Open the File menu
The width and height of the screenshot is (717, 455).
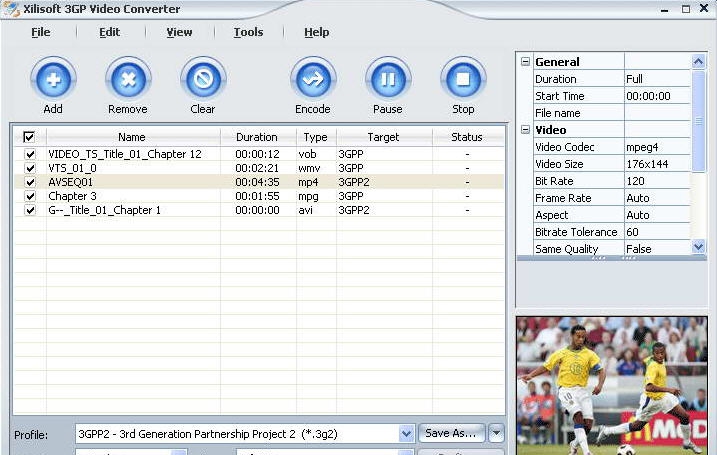tap(40, 32)
